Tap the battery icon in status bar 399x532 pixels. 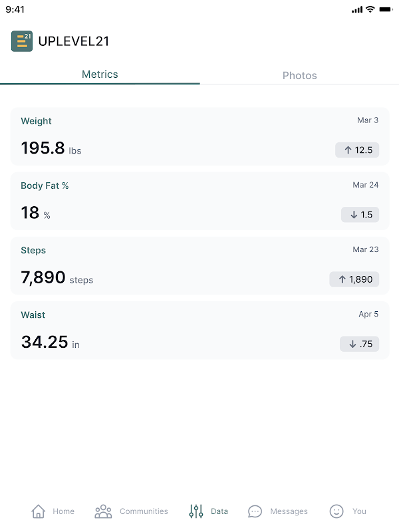(x=386, y=9)
